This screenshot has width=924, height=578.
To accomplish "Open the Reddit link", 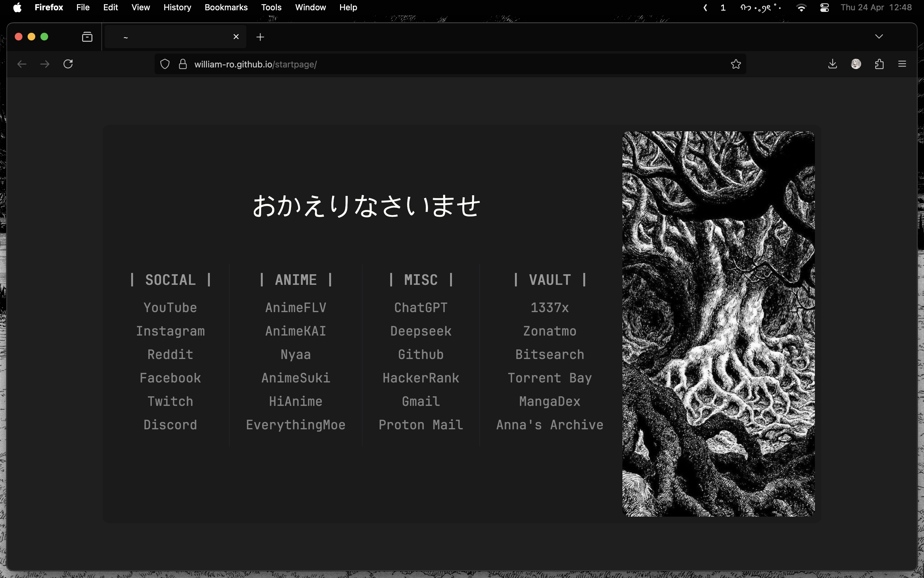I will click(x=170, y=355).
